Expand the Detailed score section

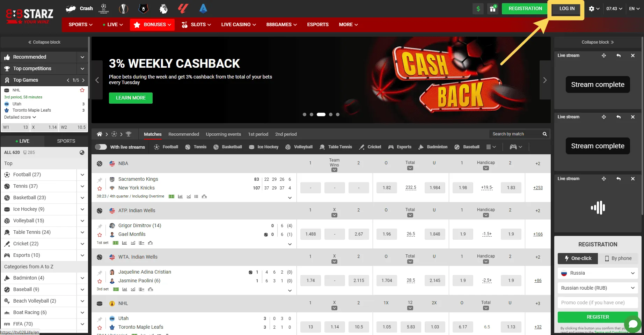pos(20,117)
